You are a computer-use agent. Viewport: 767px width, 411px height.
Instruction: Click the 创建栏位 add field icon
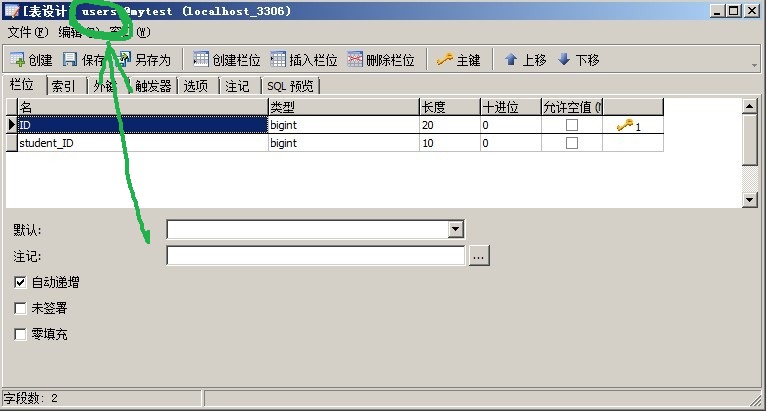pyautogui.click(x=201, y=59)
